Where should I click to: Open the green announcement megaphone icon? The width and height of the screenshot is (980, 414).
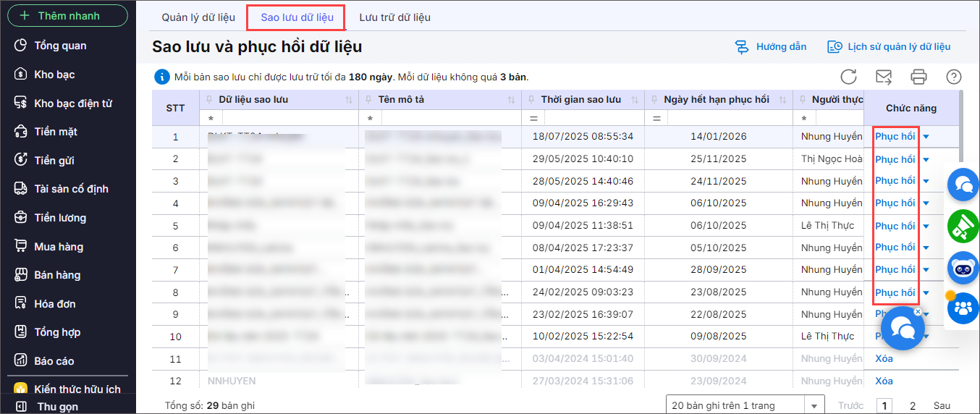(x=963, y=227)
